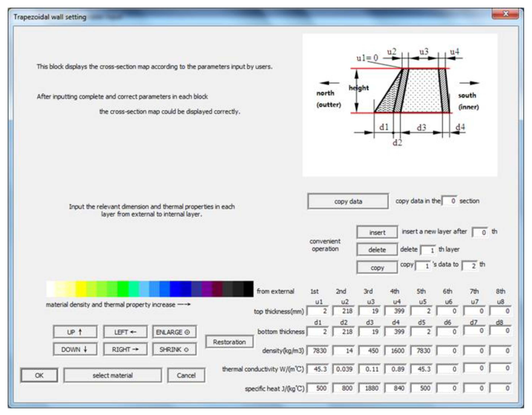Click the SHRINK zoom button
Image resolution: width=532 pixels, height=415 pixels.
174,349
